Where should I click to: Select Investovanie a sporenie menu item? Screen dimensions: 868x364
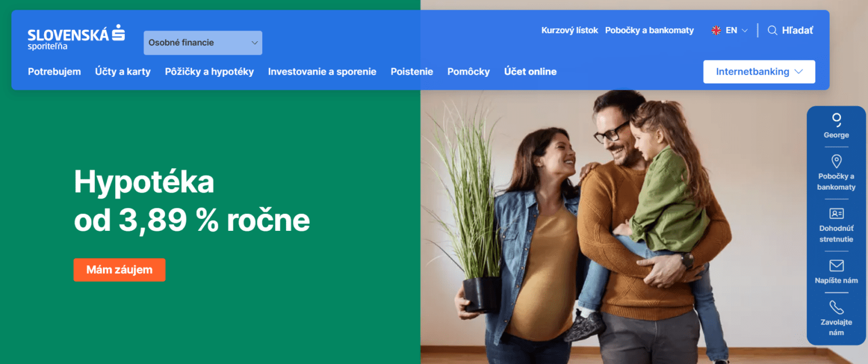[x=322, y=72]
